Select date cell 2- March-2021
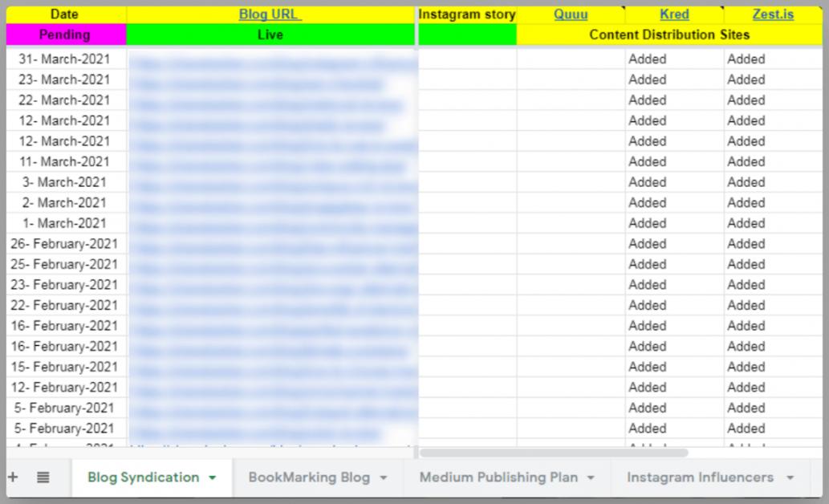 pyautogui.click(x=66, y=202)
